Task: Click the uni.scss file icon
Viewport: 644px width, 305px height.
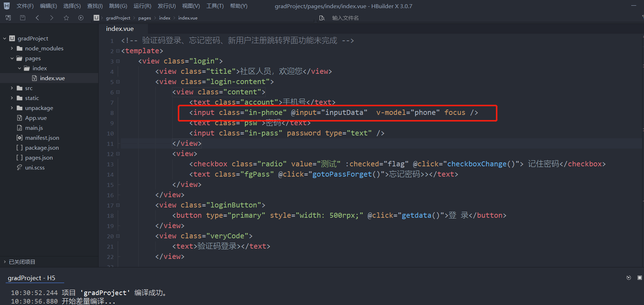Action: point(20,167)
